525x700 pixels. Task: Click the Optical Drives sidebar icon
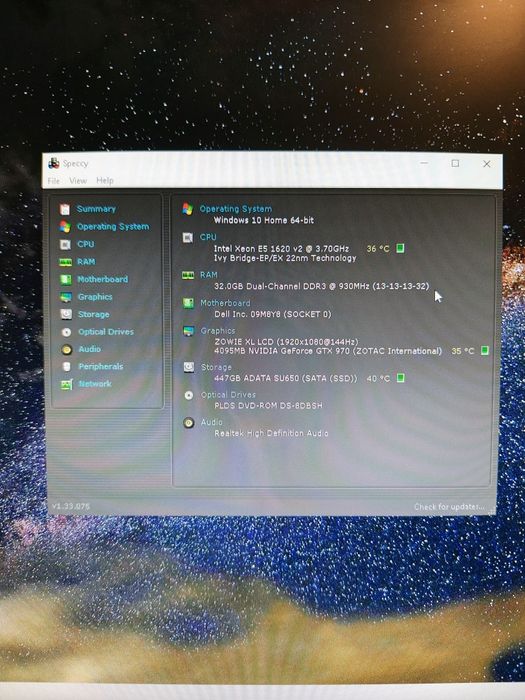(x=67, y=332)
